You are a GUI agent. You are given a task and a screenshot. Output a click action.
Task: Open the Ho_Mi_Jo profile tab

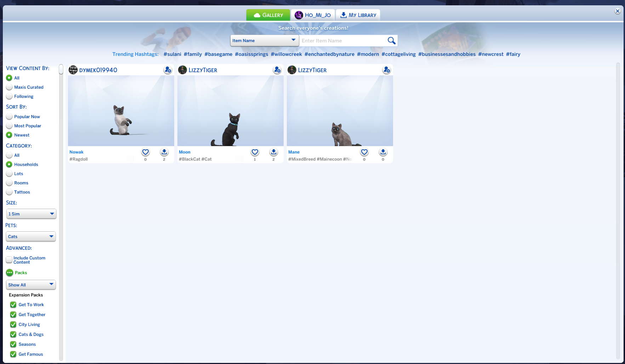313,15
